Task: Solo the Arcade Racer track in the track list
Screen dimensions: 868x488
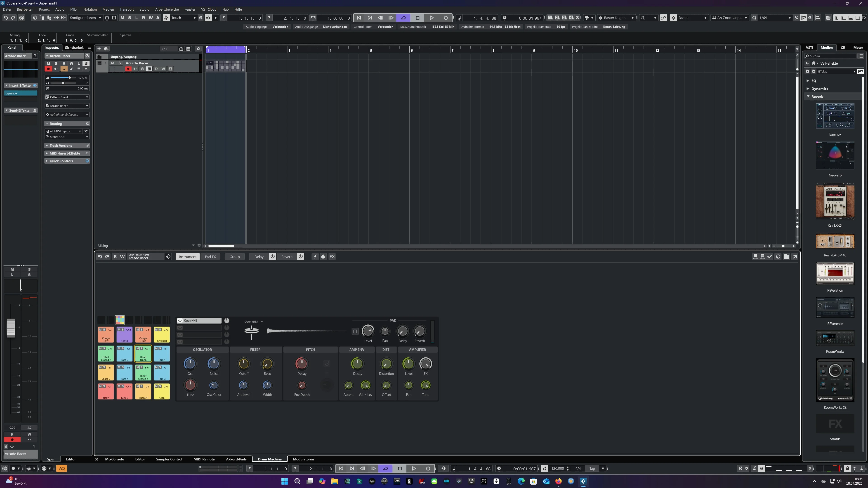Action: click(x=119, y=63)
